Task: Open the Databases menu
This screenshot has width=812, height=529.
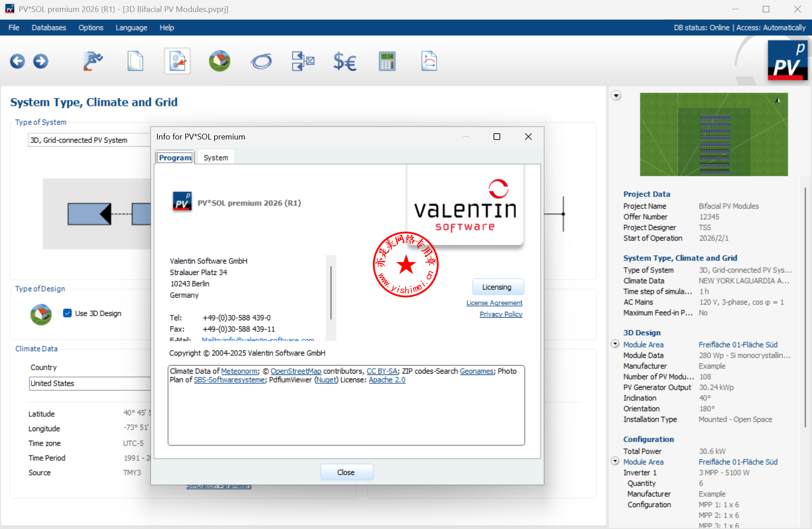Action: [x=49, y=28]
